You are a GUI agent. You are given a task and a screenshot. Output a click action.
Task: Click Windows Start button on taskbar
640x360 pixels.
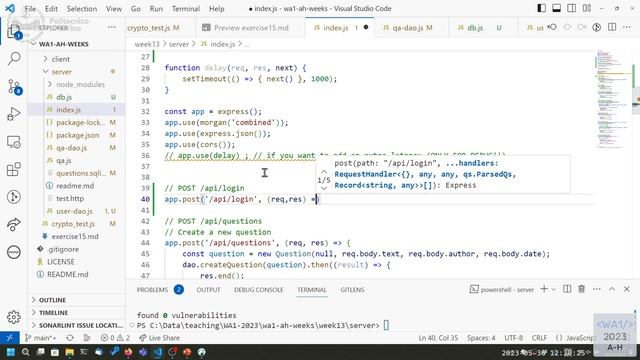(x=10, y=352)
